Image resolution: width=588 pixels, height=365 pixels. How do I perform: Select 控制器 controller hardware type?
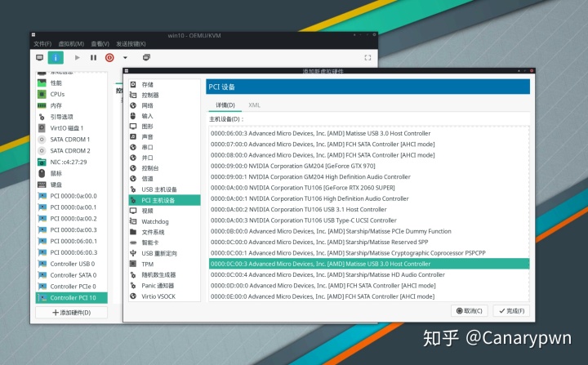pyautogui.click(x=164, y=95)
